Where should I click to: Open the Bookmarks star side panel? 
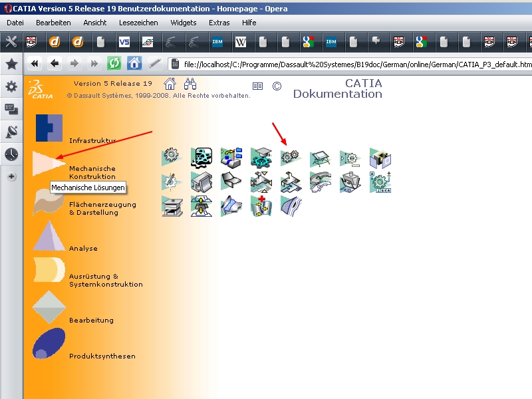pyautogui.click(x=11, y=64)
